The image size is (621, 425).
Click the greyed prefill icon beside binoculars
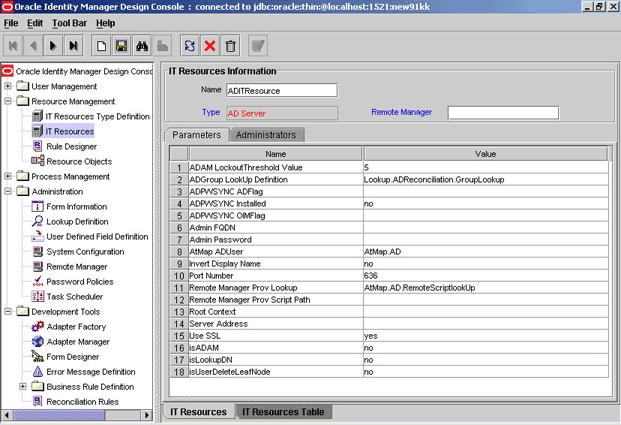(162, 46)
